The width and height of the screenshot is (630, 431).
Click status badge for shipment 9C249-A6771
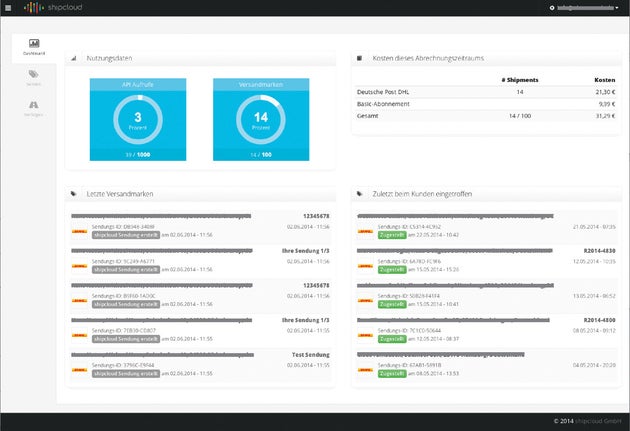click(x=120, y=269)
